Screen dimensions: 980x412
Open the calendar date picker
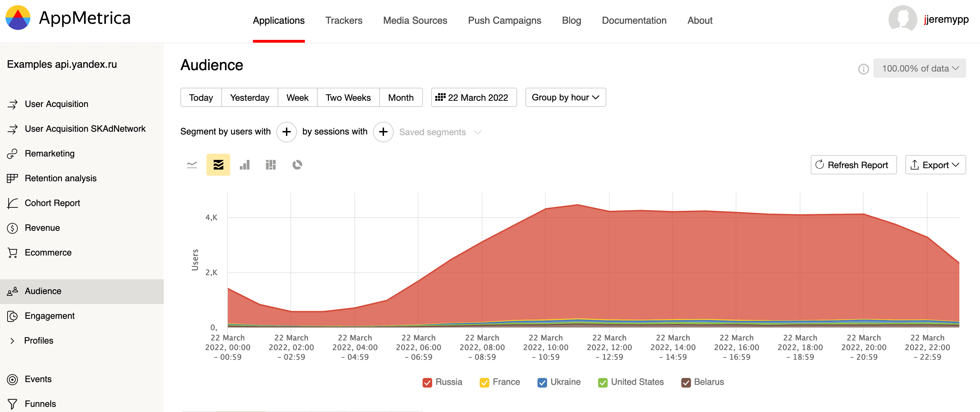[x=474, y=97]
